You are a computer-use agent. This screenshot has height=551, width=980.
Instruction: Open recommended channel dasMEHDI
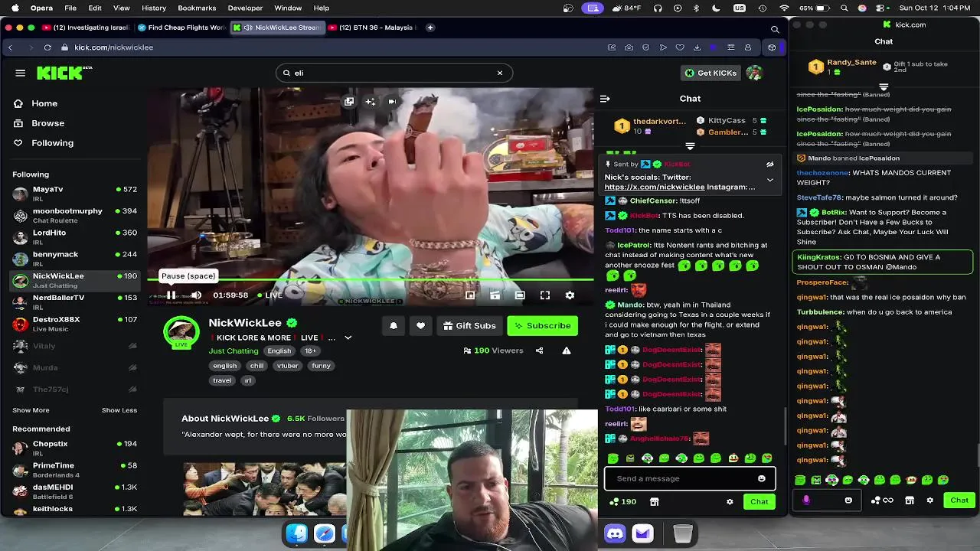pos(74,491)
